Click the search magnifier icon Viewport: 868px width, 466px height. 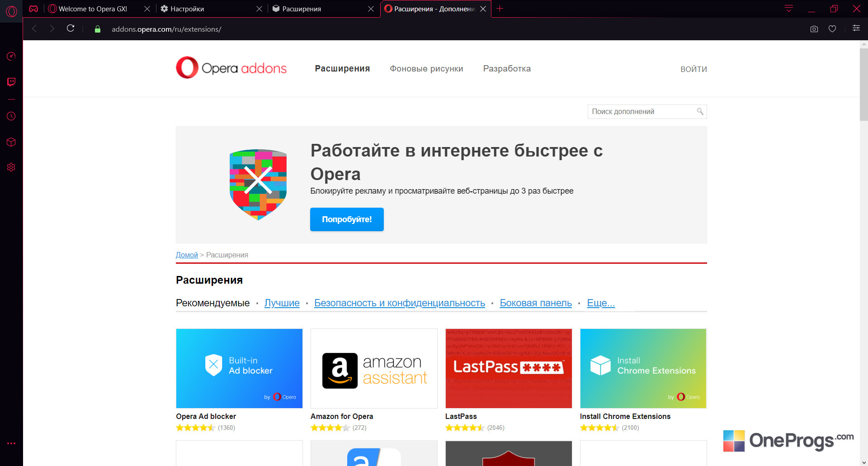[700, 111]
